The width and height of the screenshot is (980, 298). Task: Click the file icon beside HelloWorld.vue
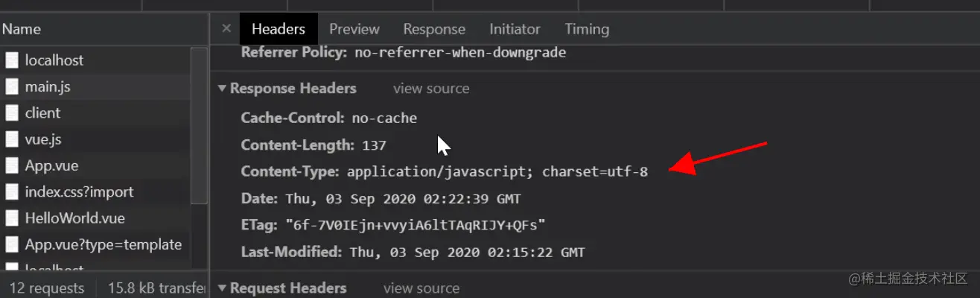[11, 218]
